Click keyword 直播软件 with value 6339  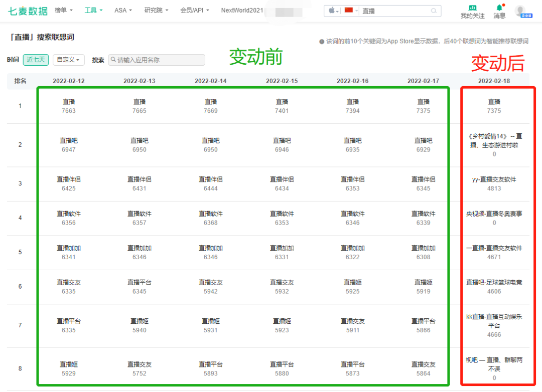423,214
